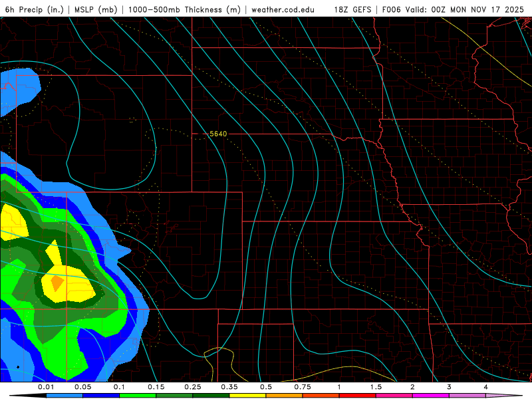The image size is (532, 399).
Task: Click the "18Z GEFS" model run label
Action: point(352,9)
